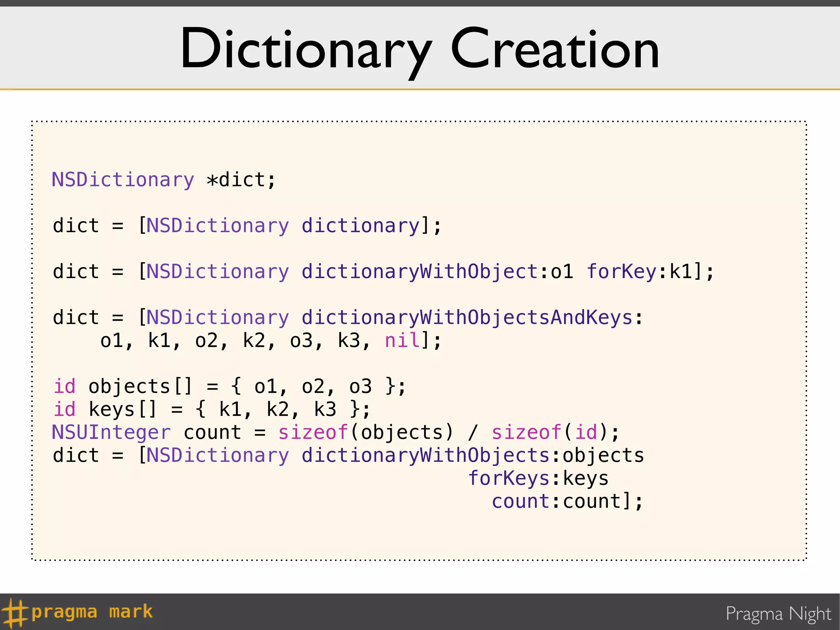Click the 'count:count];' code line
The width and height of the screenshot is (840, 630).
tap(568, 501)
